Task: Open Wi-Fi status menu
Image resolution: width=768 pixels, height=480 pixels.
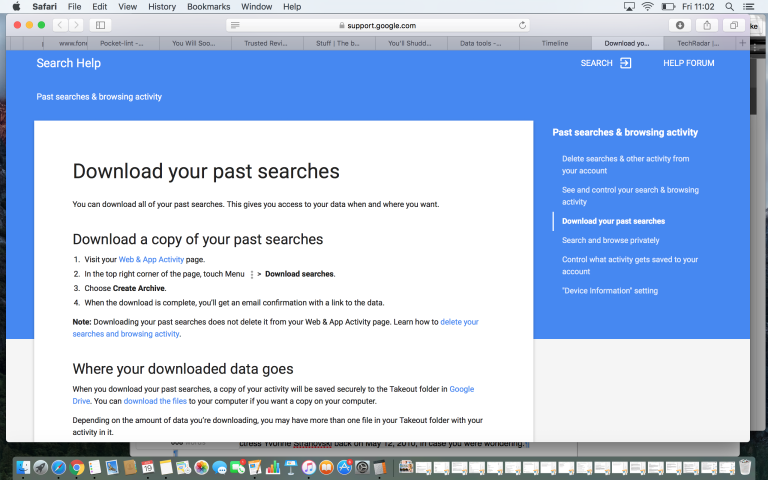Action: (648, 7)
